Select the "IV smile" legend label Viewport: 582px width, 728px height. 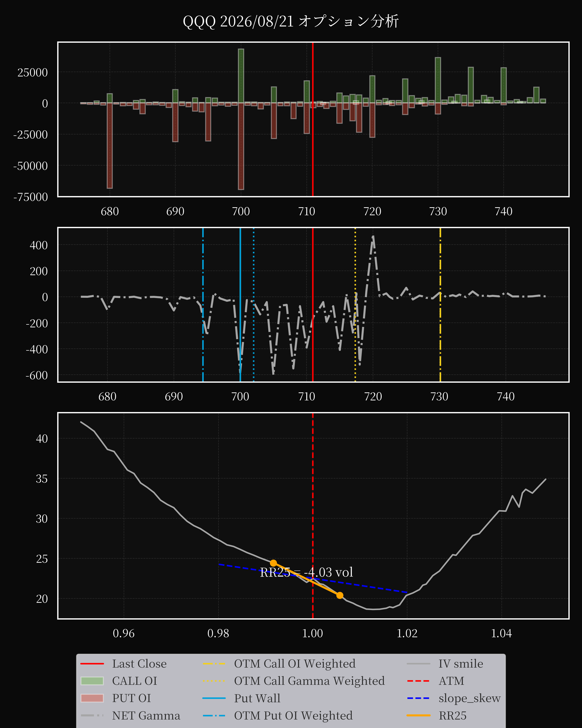[x=461, y=664]
